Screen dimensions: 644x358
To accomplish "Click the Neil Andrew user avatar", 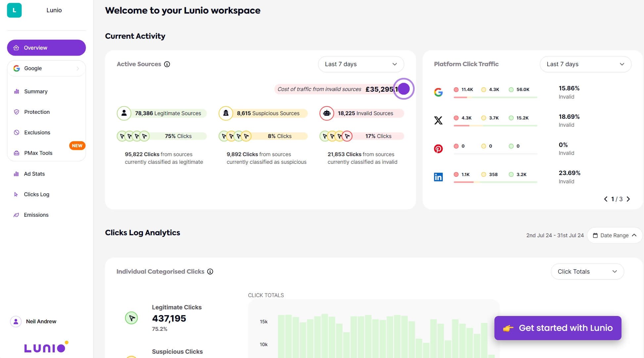I will (16, 321).
